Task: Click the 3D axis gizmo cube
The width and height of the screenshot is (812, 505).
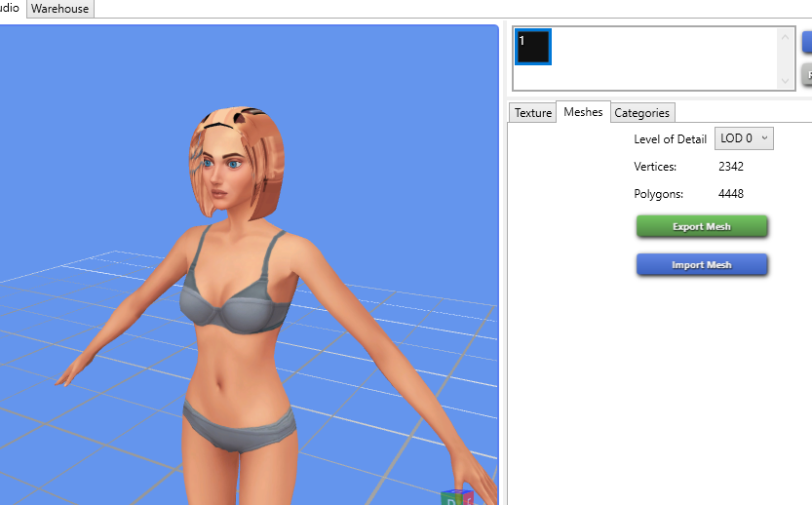Action: [x=458, y=497]
